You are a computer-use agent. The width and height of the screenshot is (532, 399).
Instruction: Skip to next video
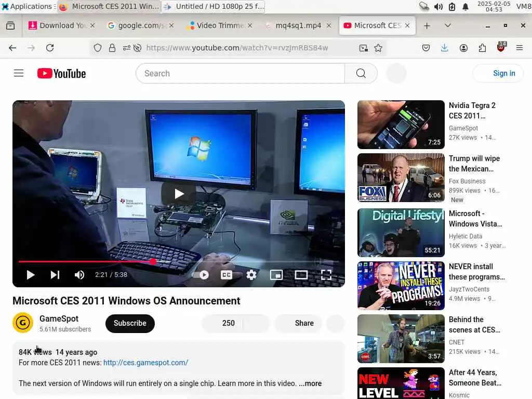pyautogui.click(x=55, y=275)
